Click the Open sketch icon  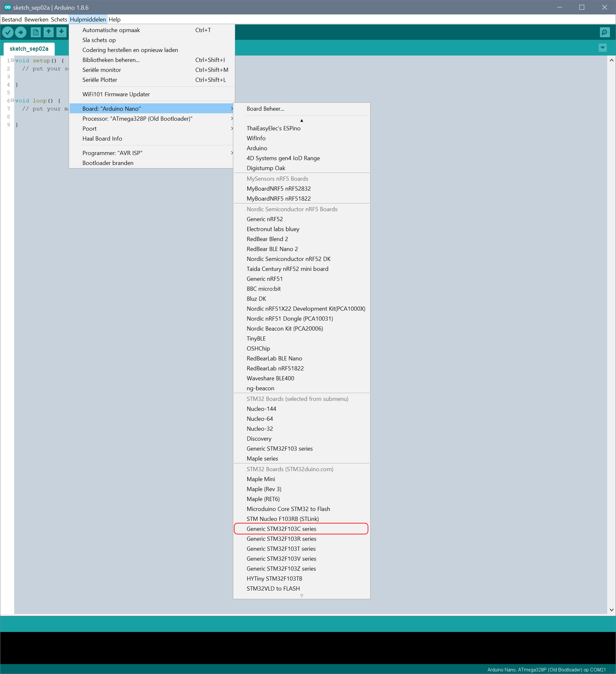tap(48, 32)
